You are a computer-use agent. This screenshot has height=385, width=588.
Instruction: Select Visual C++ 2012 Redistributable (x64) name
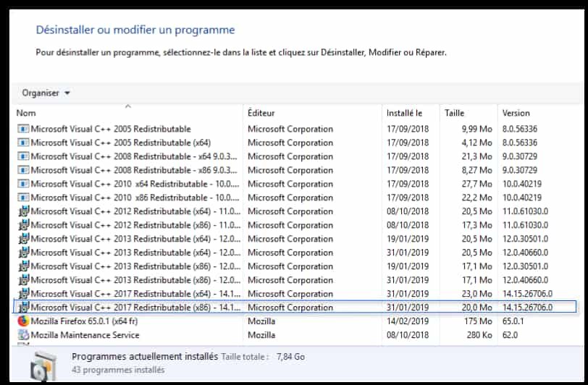(x=135, y=211)
